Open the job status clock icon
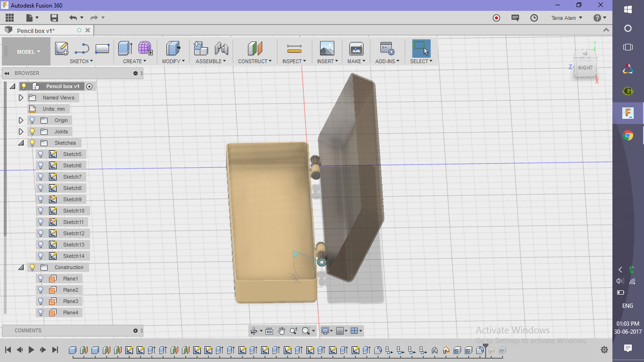Viewport: 644px width, 362px height. [x=534, y=18]
